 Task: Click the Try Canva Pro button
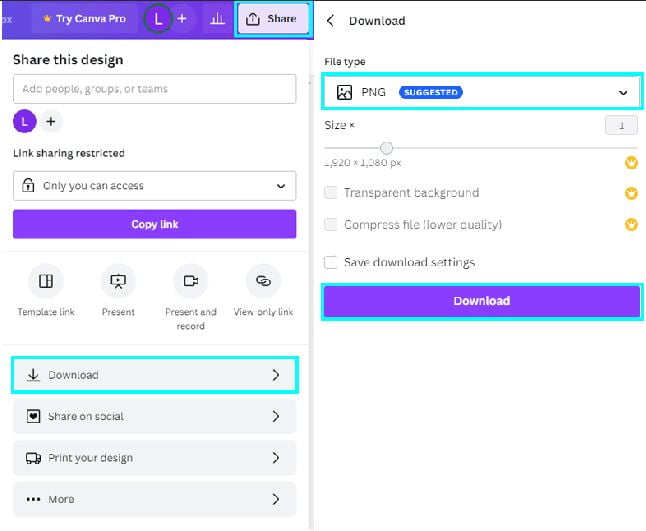pos(84,19)
